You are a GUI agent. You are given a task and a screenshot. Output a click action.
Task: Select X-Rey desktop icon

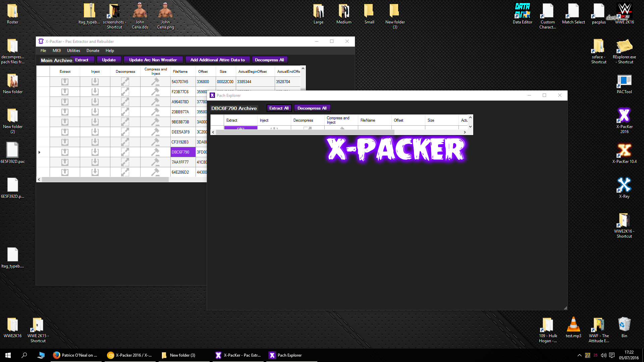pos(624,188)
